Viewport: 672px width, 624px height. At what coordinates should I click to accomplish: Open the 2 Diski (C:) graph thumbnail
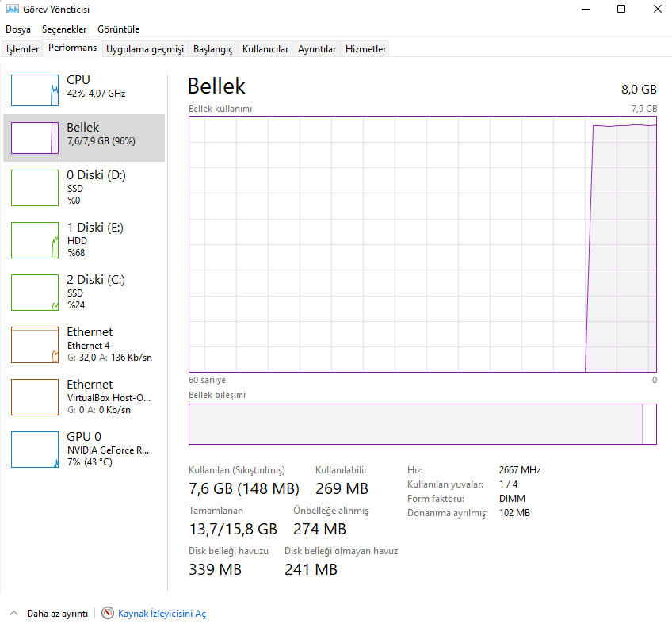[x=35, y=293]
